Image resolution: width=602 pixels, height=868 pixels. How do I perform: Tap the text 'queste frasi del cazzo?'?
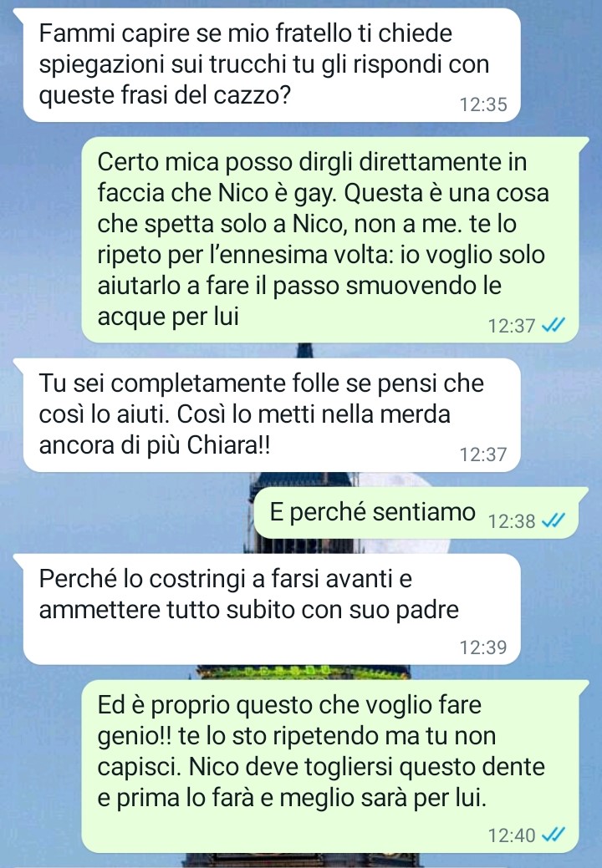[x=165, y=96]
